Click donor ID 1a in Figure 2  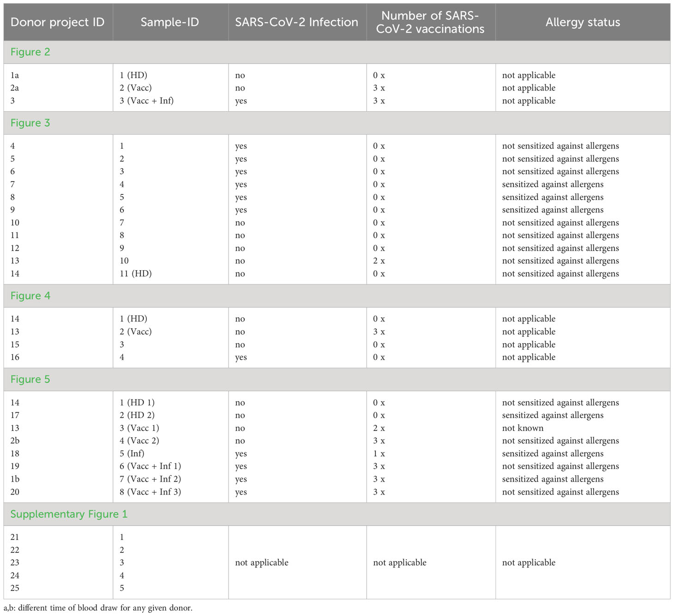(15, 75)
